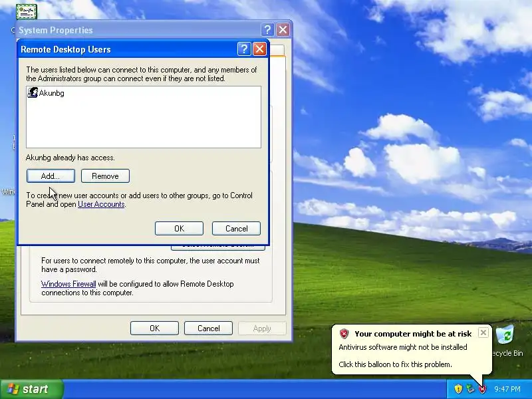532x399 pixels.
Task: Click the yellow security shield tray icon
Action: (458, 388)
